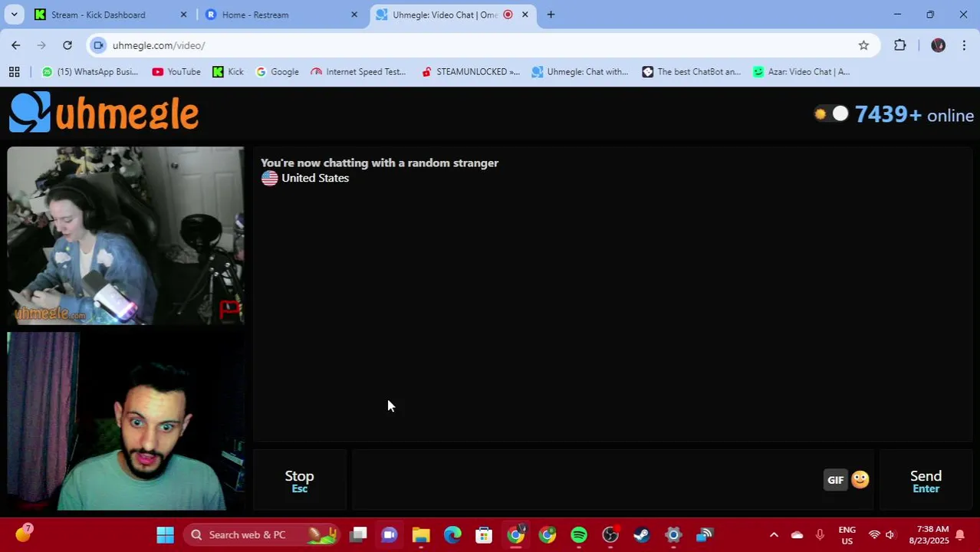This screenshot has height=552, width=980.
Task: Open Microsoft Edge from the taskbar
Action: point(452,534)
